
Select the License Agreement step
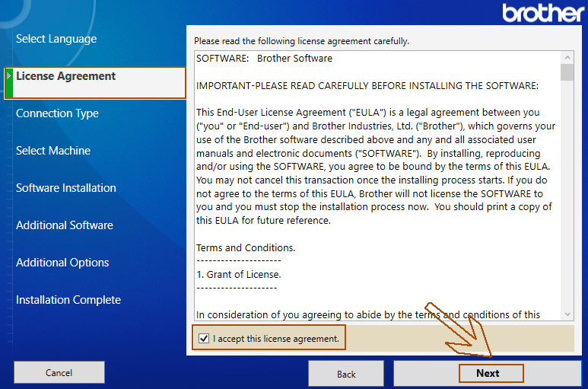(95, 83)
